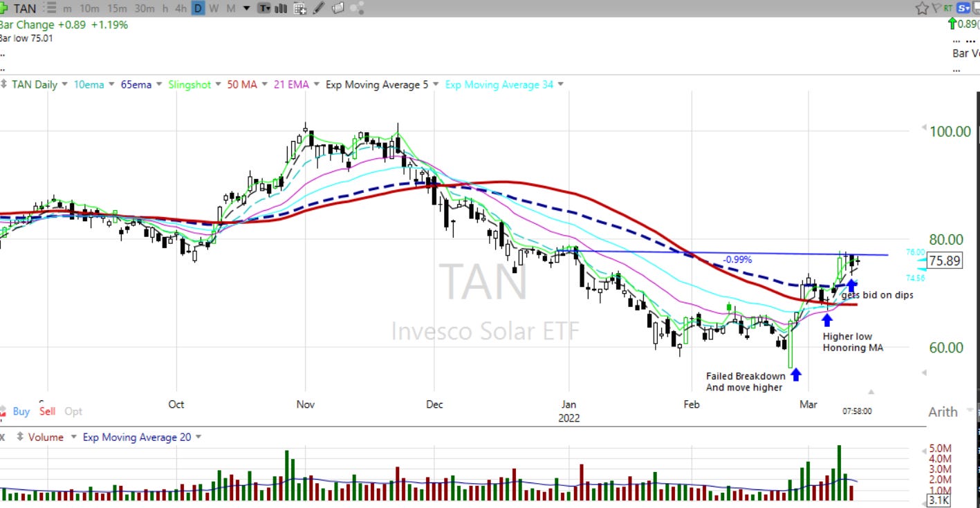The image size is (980, 508).
Task: Open the chart templates folder icon
Action: (338, 9)
